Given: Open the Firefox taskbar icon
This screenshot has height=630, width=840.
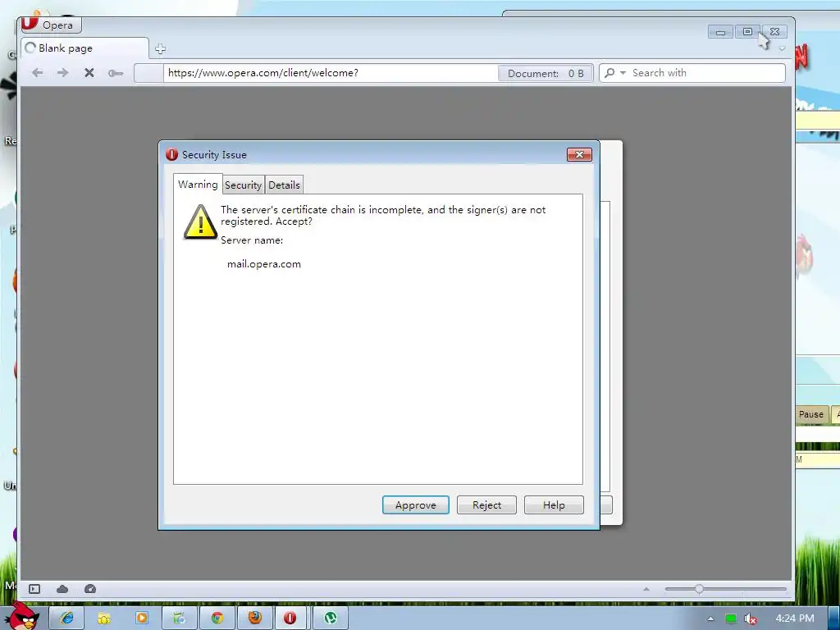Looking at the screenshot, I should (255, 619).
